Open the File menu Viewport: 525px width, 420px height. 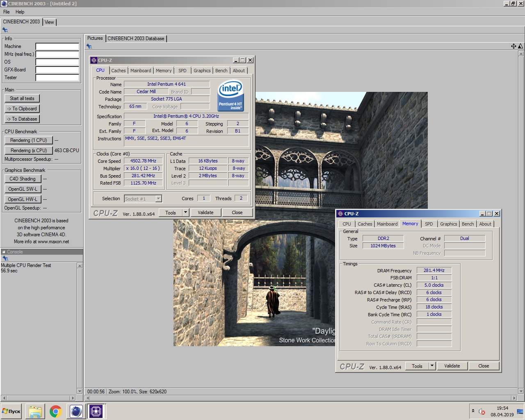[7, 12]
